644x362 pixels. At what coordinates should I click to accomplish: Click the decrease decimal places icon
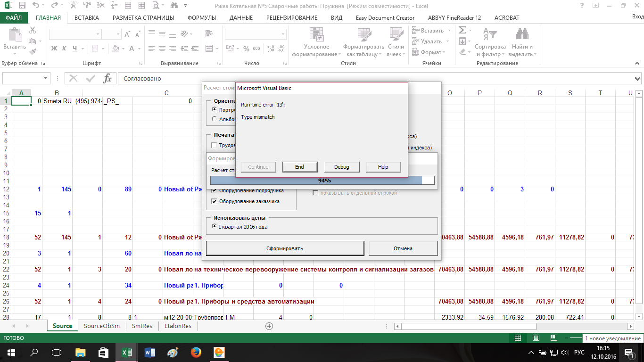point(282,49)
